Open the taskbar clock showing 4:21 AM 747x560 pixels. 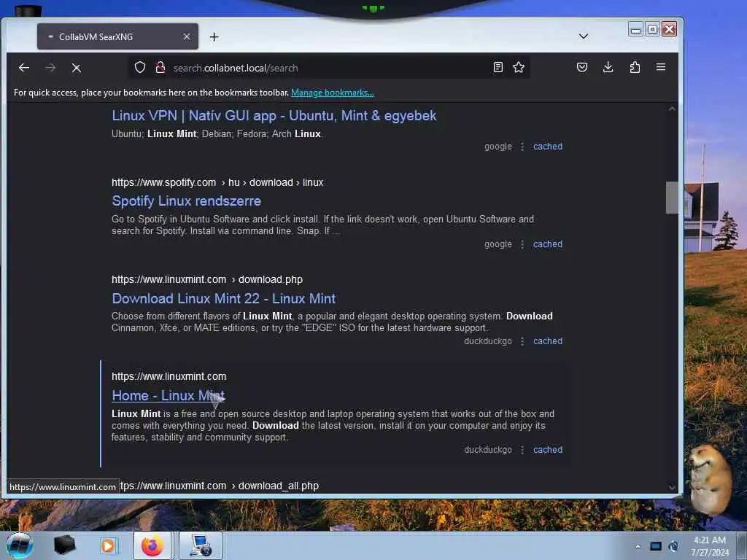click(x=710, y=546)
